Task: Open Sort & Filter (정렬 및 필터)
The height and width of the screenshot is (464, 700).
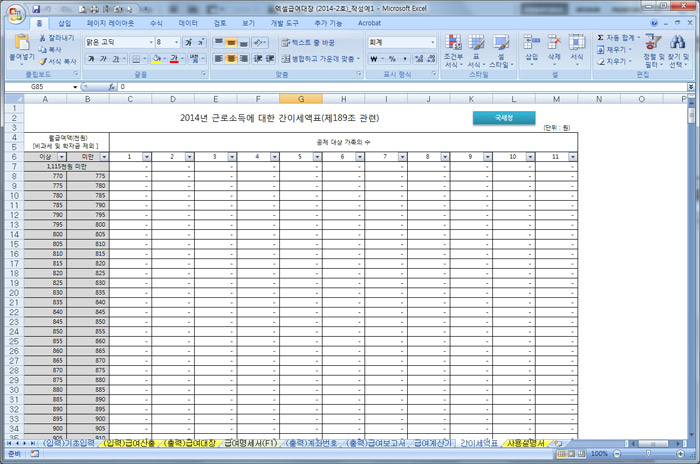Action: (x=654, y=51)
